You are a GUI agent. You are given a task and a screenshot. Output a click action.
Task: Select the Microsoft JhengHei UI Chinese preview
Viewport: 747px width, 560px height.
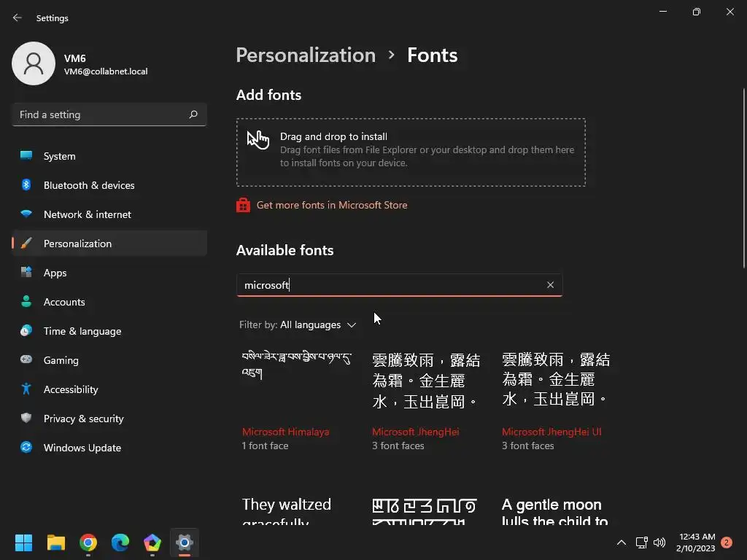[556, 379]
